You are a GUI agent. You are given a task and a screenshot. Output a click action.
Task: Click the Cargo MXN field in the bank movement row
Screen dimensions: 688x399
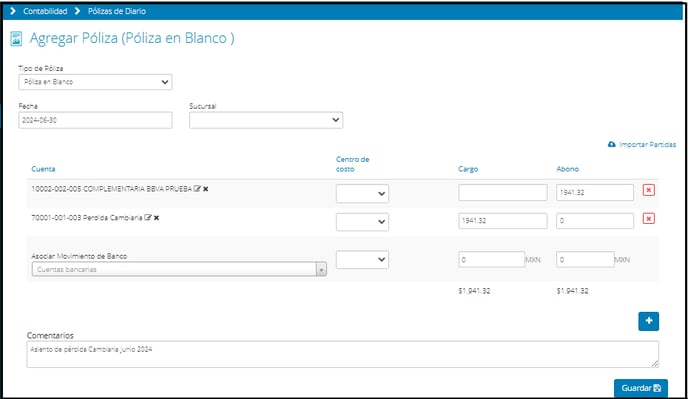click(x=492, y=259)
